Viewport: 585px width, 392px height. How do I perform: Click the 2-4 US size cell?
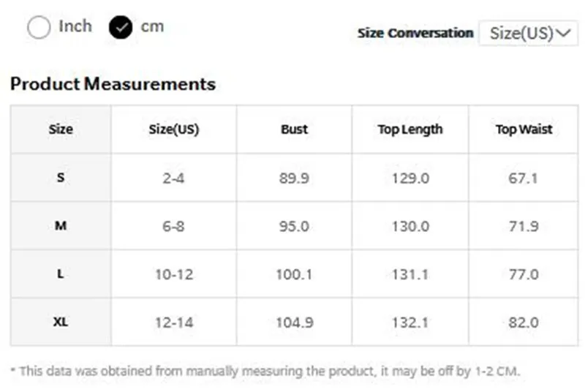(174, 178)
